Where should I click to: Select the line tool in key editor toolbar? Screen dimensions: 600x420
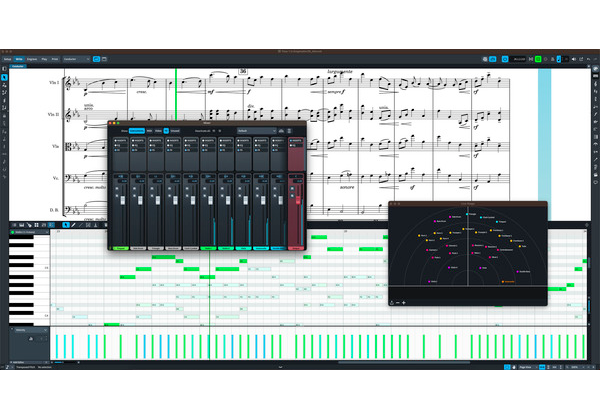81,225
